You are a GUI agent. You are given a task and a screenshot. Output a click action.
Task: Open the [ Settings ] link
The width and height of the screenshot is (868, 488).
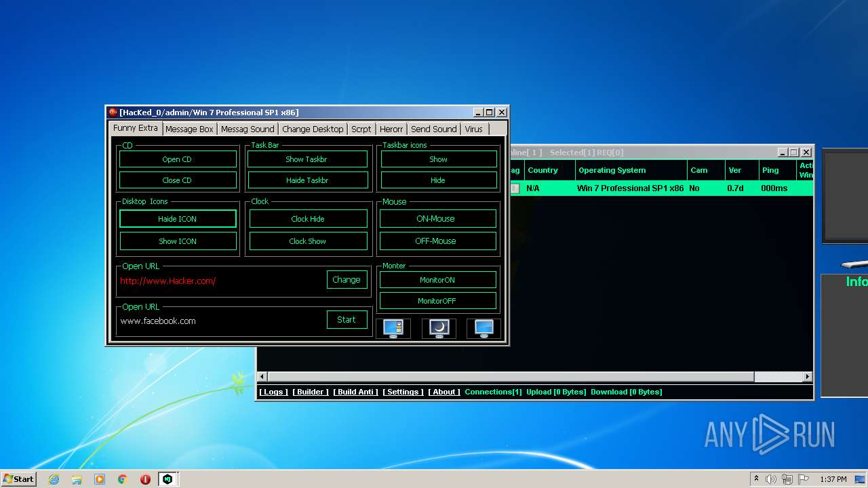[x=403, y=392]
